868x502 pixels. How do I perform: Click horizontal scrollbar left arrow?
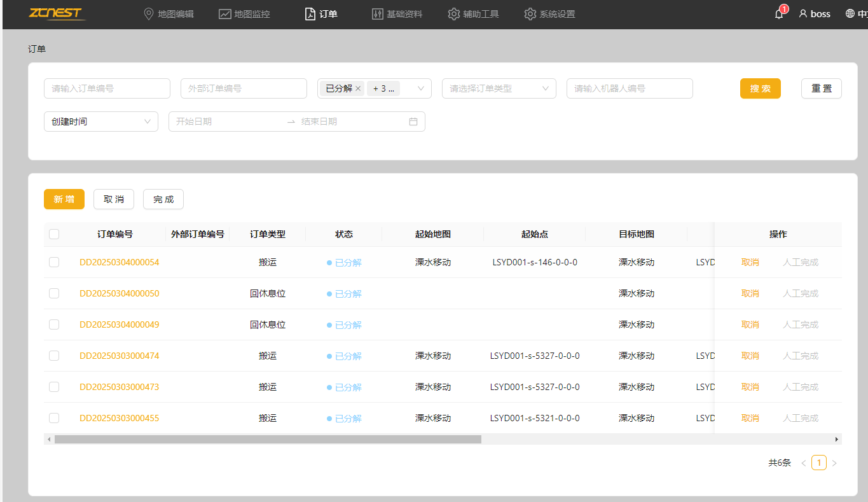tap(49, 439)
